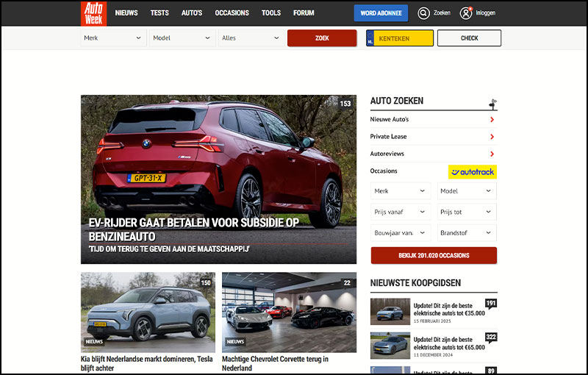Click the red arrow next to Private Lease
This screenshot has height=375, width=588.
pyautogui.click(x=492, y=137)
